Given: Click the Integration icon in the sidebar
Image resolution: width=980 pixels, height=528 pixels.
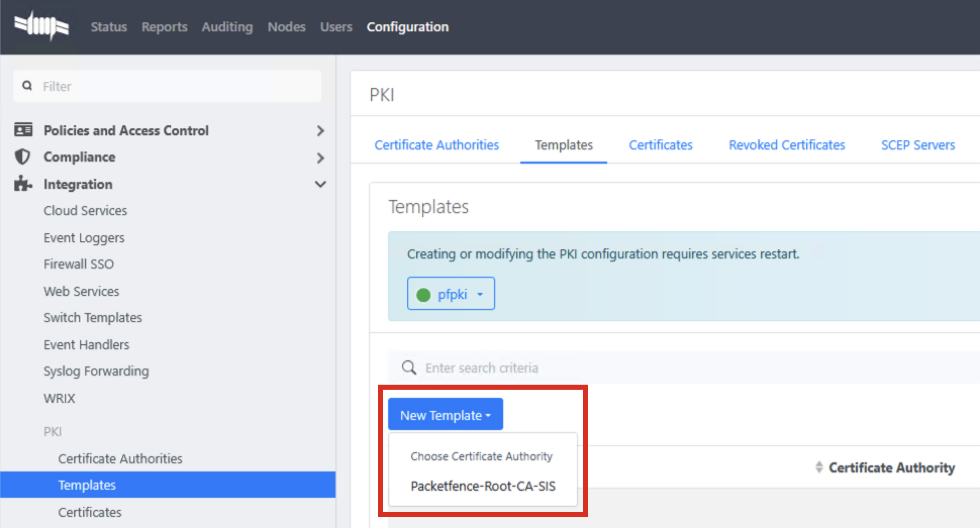Looking at the screenshot, I should [22, 184].
